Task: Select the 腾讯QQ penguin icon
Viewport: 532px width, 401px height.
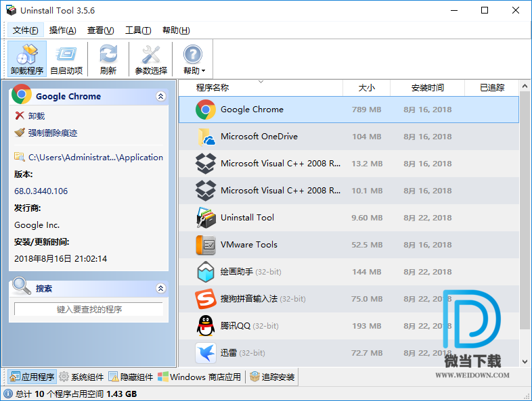Action: pos(206,326)
